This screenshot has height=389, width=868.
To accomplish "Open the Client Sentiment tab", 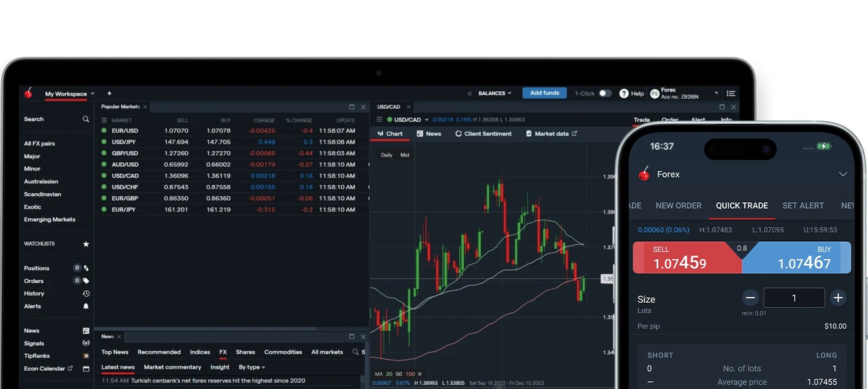I will [x=483, y=134].
